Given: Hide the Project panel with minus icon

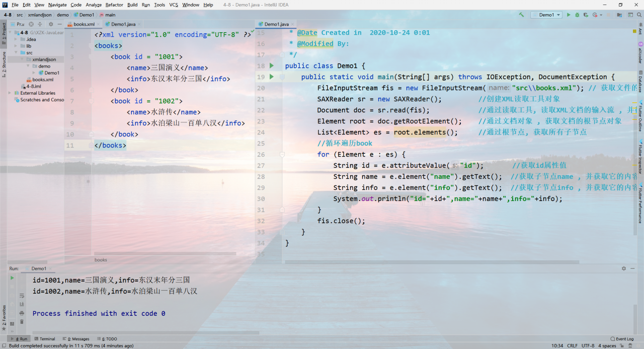Looking at the screenshot, I should click(59, 24).
